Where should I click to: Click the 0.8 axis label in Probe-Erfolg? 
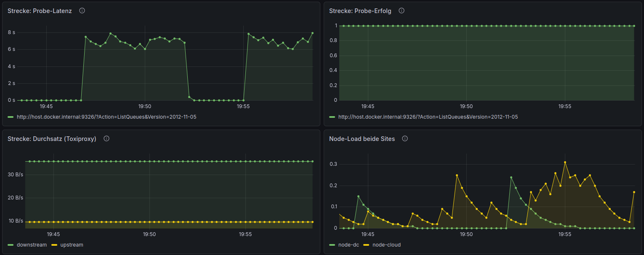[x=333, y=40]
